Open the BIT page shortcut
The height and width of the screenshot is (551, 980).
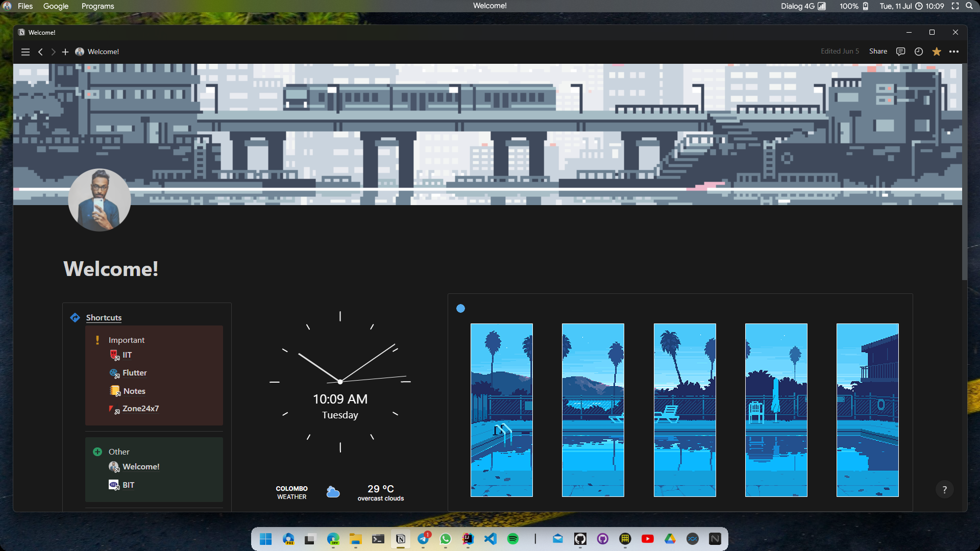click(128, 485)
